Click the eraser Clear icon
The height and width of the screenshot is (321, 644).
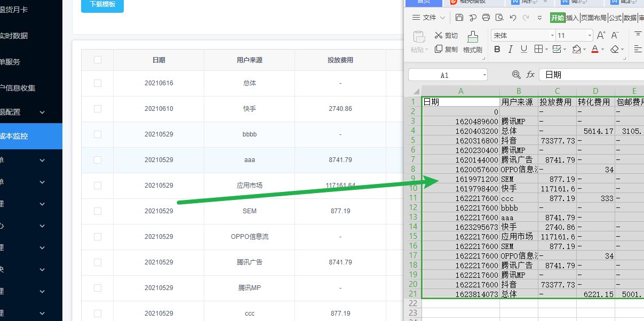(x=614, y=49)
